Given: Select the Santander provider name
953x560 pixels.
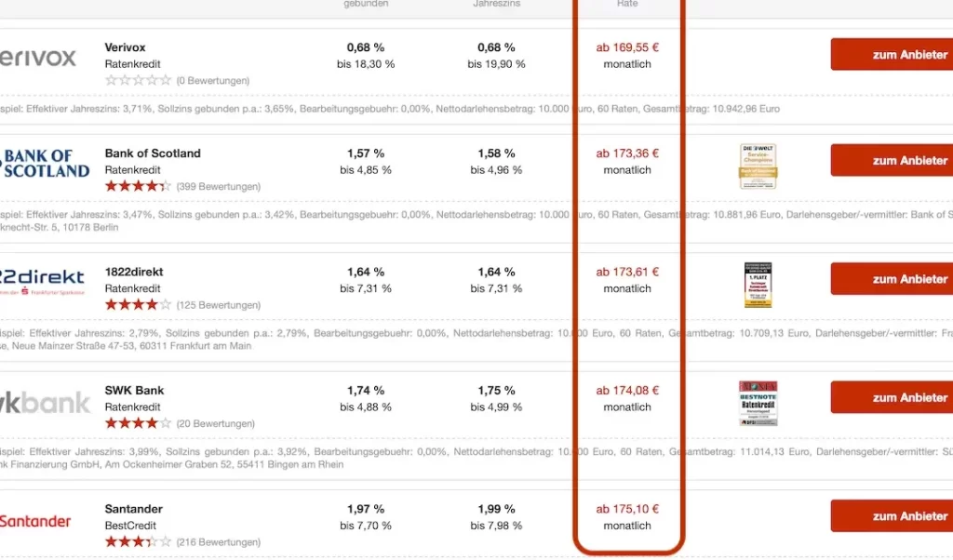Looking at the screenshot, I should click(134, 509).
